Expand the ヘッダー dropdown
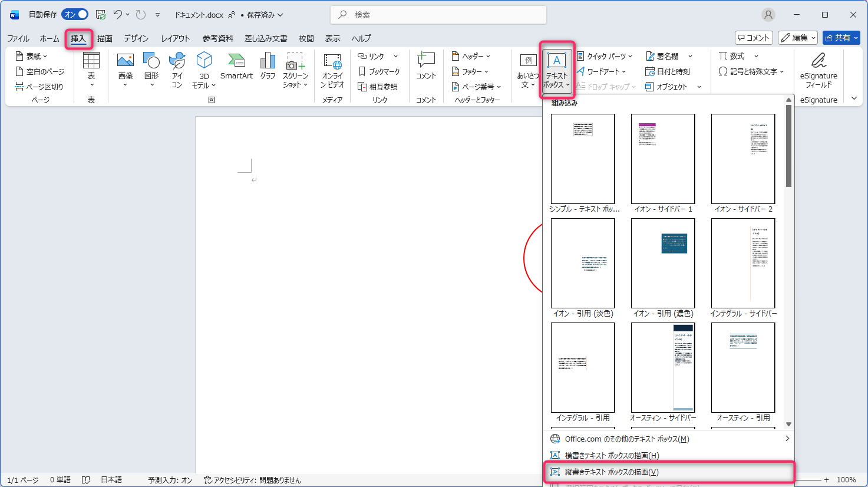The height and width of the screenshot is (487, 868). (471, 56)
